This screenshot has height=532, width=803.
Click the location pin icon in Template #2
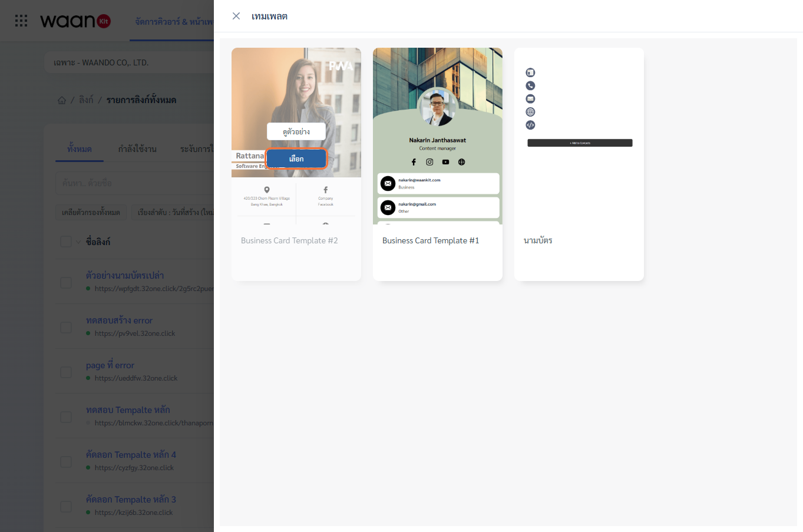pyautogui.click(x=267, y=190)
